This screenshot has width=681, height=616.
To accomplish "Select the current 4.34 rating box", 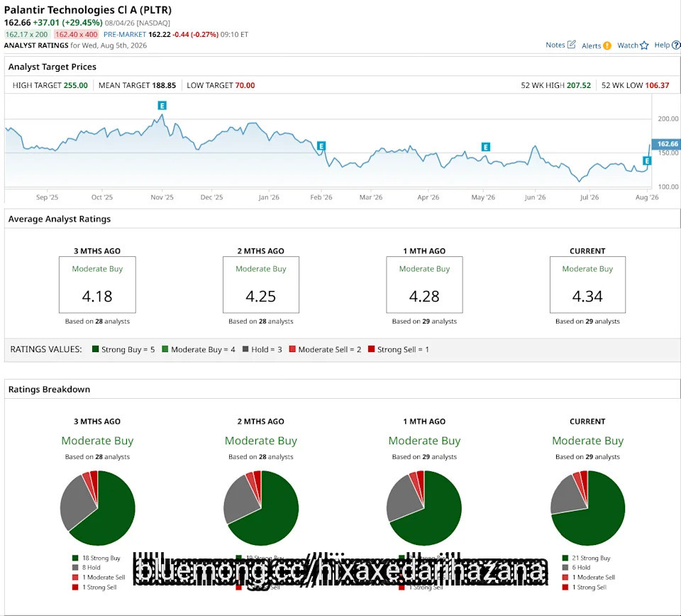I will pyautogui.click(x=587, y=285).
